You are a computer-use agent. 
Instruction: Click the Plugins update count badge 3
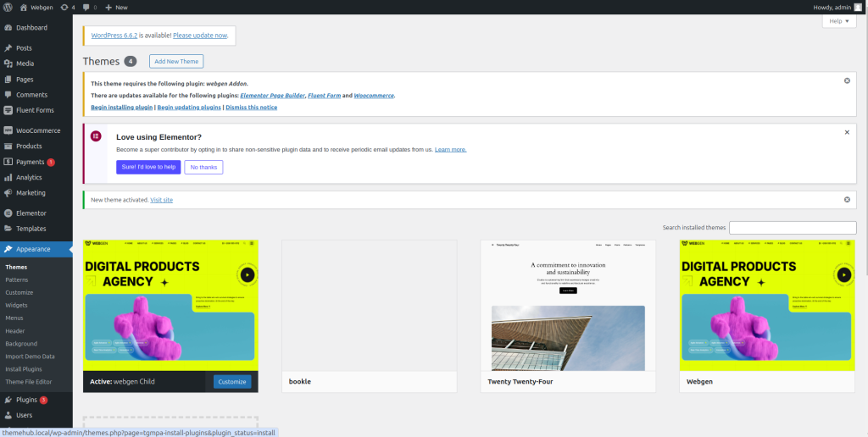click(44, 400)
